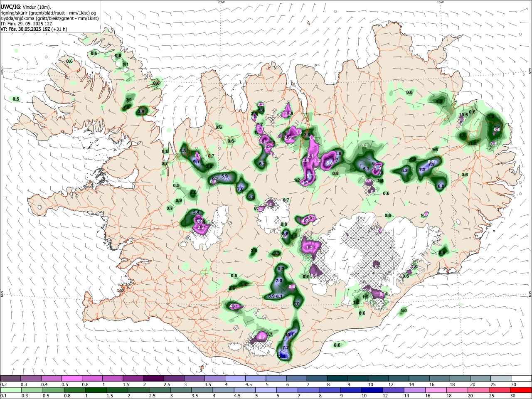Click the 9.1 precipitation value on the map
This screenshot has width=532, height=399.
tap(196, 162)
